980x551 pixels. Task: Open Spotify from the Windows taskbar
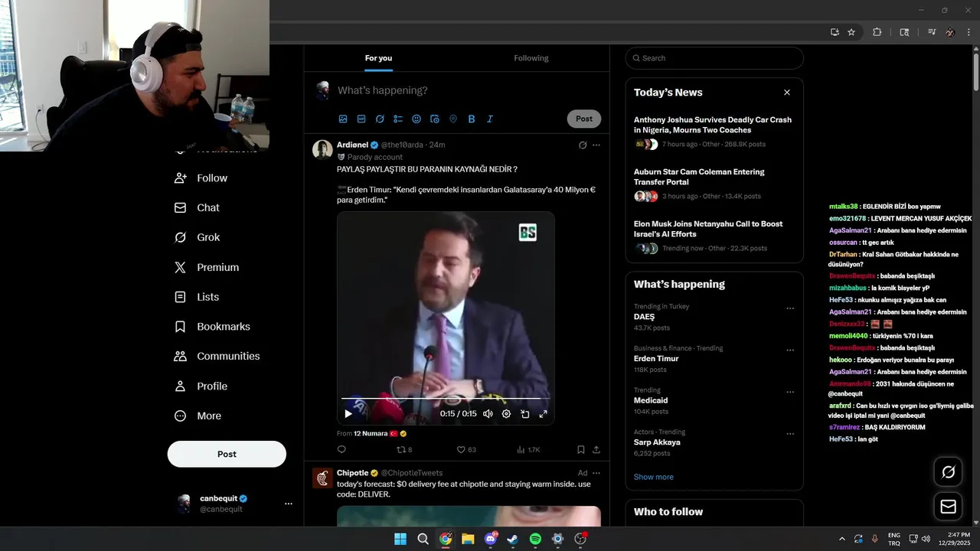535,539
